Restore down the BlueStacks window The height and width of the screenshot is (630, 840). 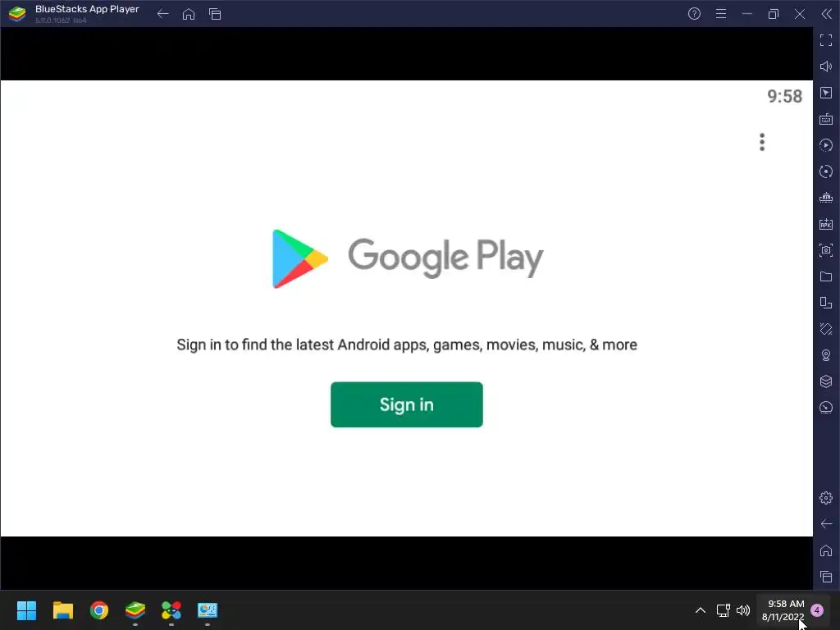[773, 14]
